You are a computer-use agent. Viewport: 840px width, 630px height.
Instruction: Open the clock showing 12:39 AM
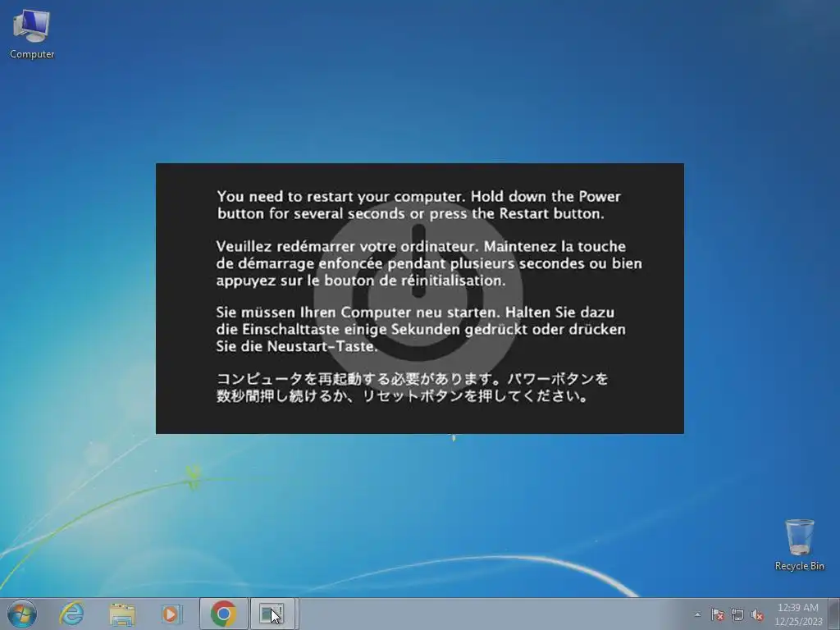tap(798, 614)
